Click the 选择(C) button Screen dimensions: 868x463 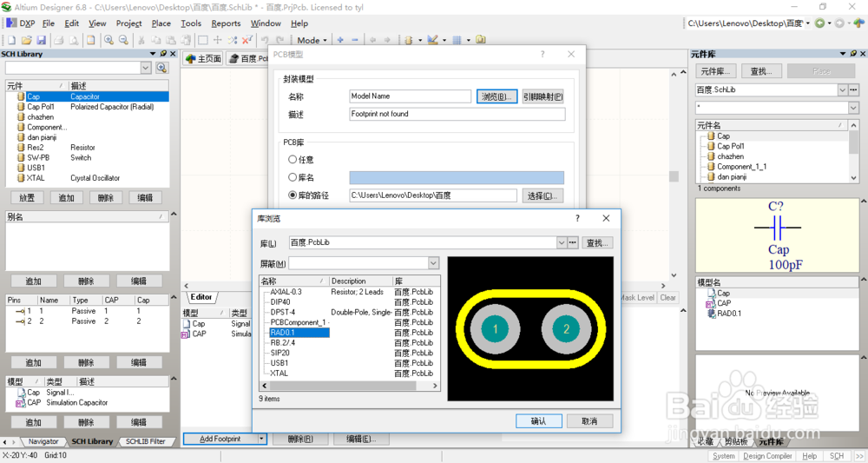pos(542,195)
